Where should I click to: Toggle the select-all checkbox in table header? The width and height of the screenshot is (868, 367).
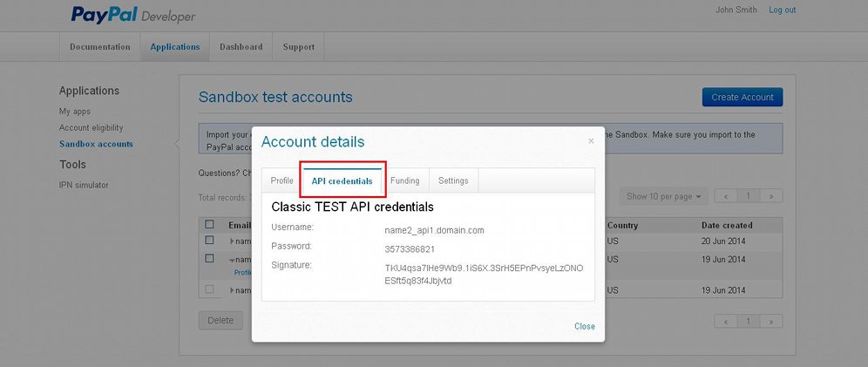pyautogui.click(x=209, y=224)
